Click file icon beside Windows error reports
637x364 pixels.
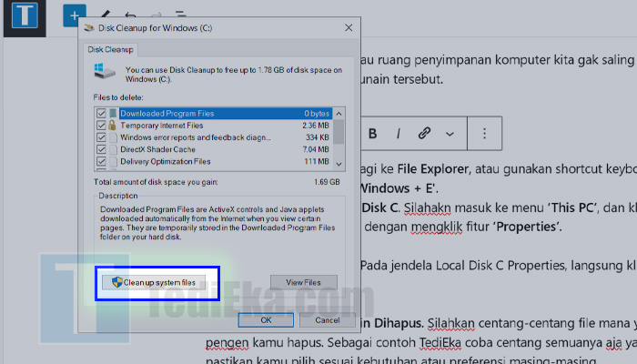point(113,137)
